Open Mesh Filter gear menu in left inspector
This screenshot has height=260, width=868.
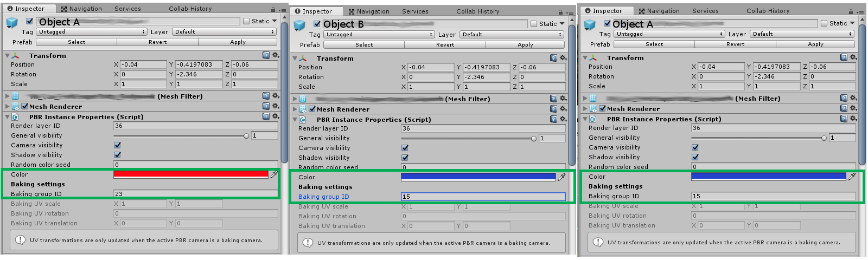pyautogui.click(x=276, y=96)
